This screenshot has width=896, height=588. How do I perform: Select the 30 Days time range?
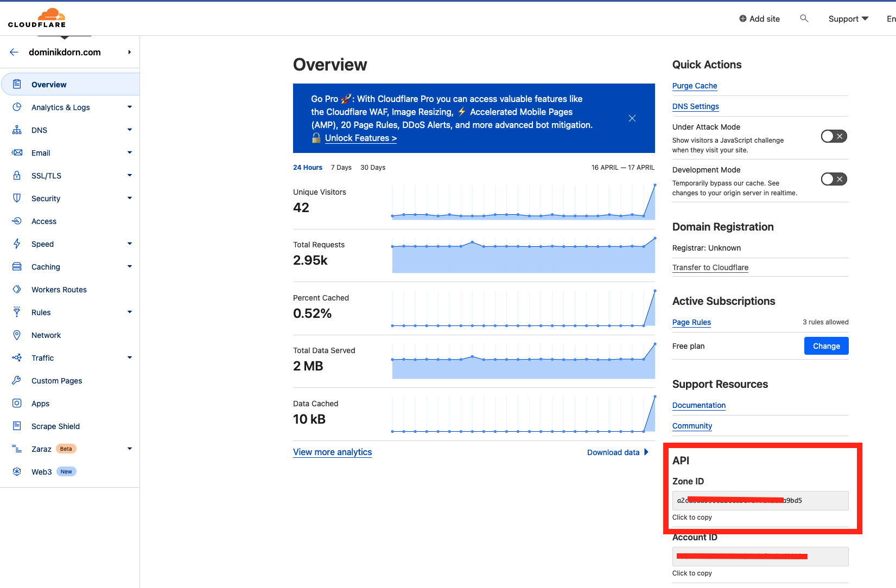click(372, 167)
